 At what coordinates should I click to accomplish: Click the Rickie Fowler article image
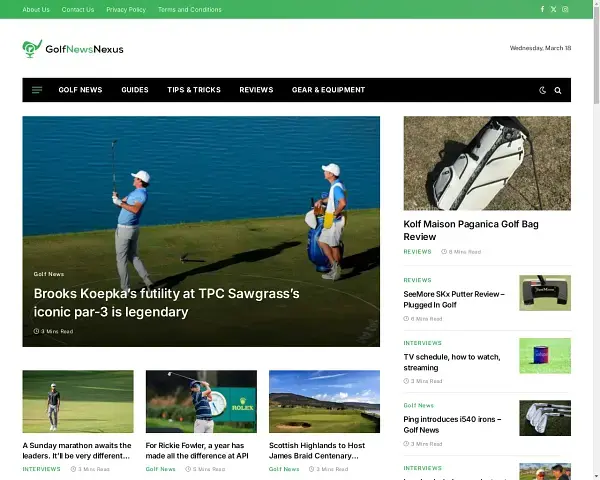tap(201, 401)
